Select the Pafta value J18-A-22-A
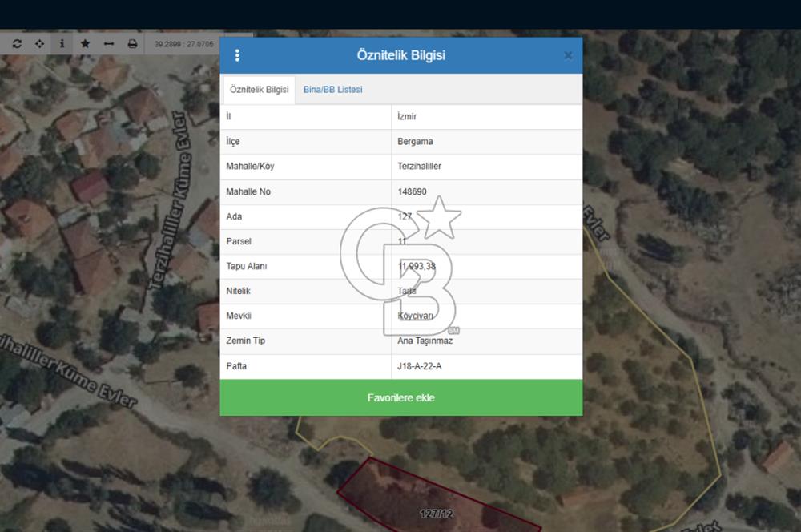Screen dimensions: 801x532 [420, 366]
